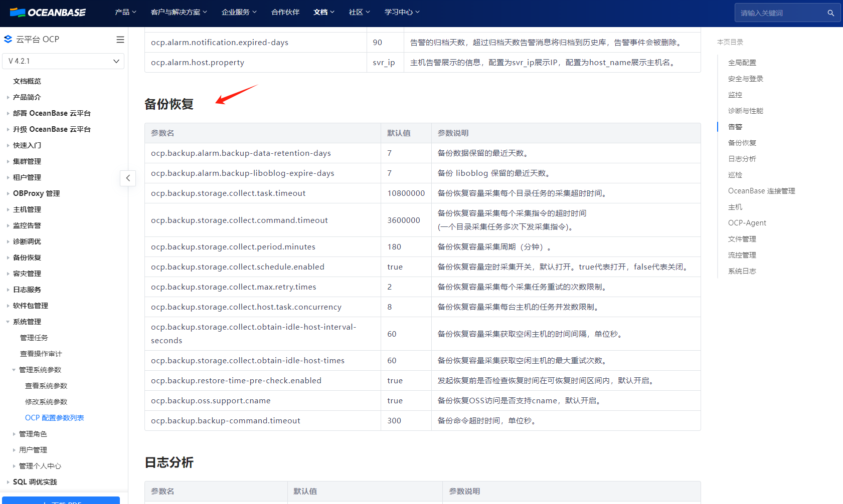The height and width of the screenshot is (504, 843).
Task: Jump to 文件管理 in page contents
Action: 742,239
